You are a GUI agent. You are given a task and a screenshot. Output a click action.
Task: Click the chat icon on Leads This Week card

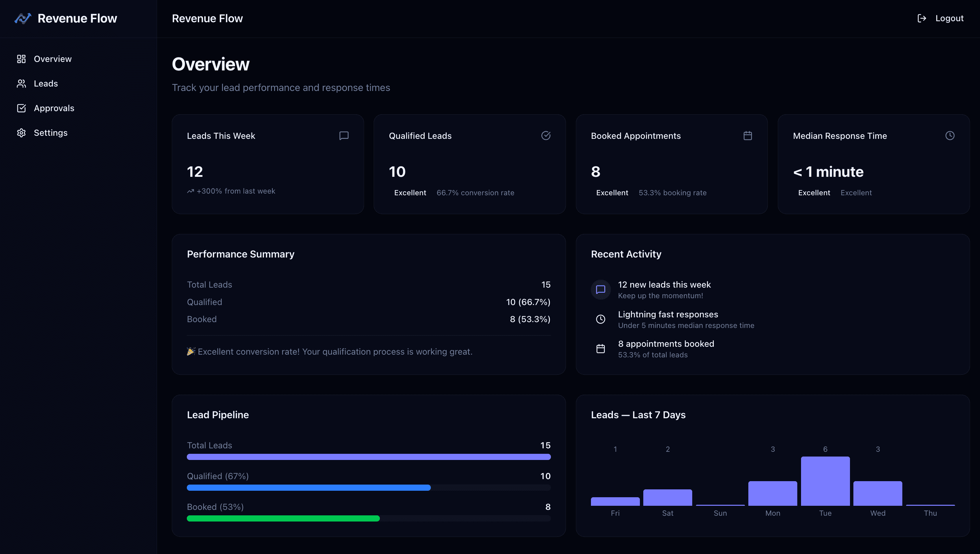tap(344, 135)
